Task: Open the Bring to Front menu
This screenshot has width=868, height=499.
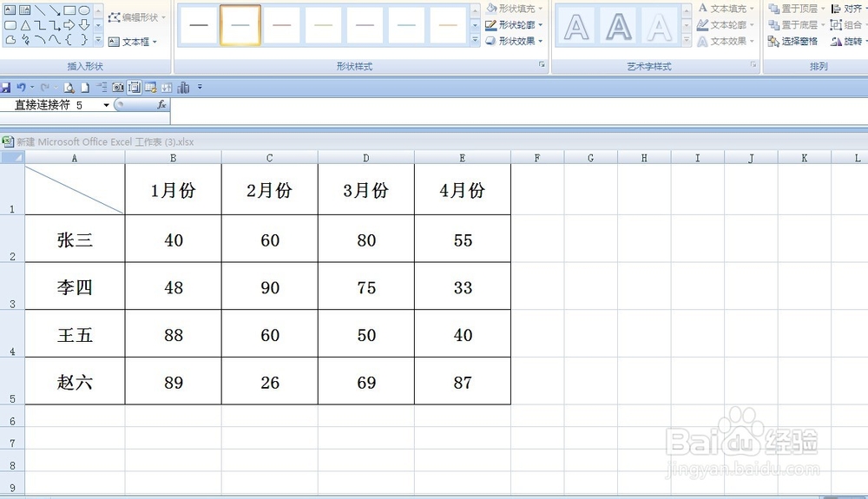Action: [797, 9]
